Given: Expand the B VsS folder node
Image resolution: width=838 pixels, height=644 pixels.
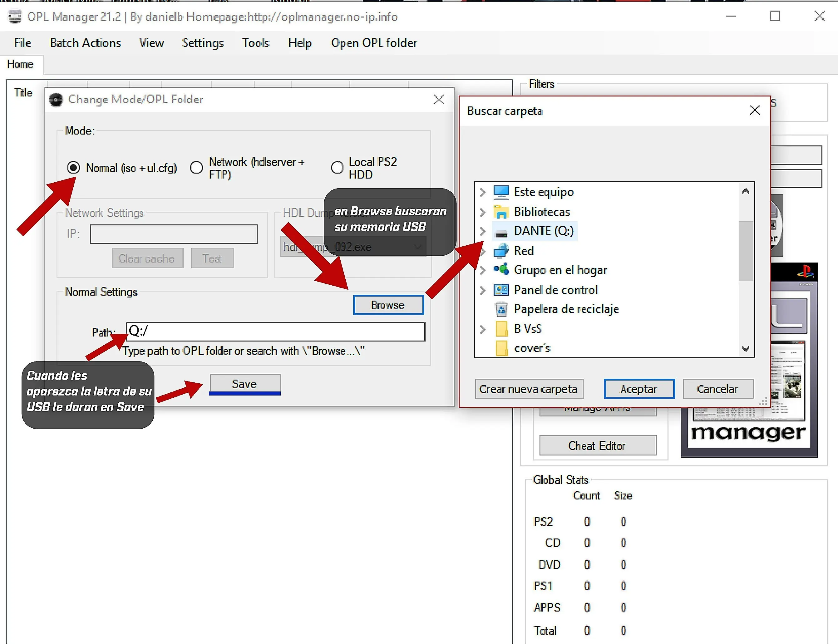Looking at the screenshot, I should [483, 329].
